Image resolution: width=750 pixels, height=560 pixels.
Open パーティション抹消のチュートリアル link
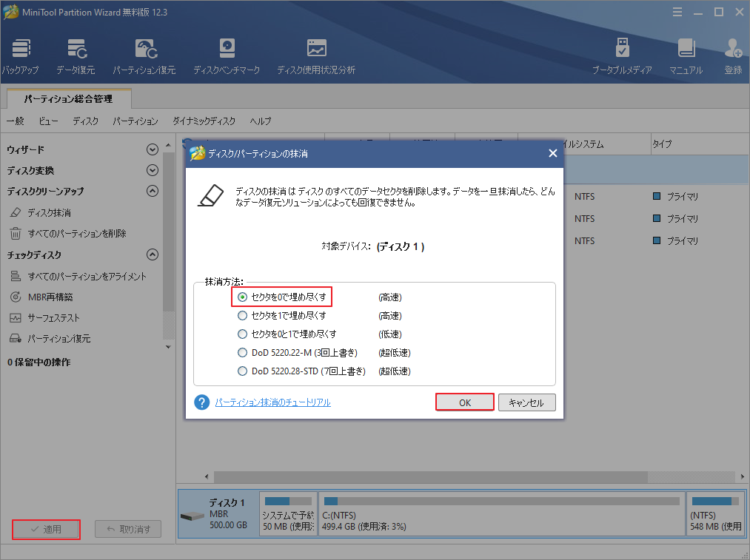[x=272, y=402]
